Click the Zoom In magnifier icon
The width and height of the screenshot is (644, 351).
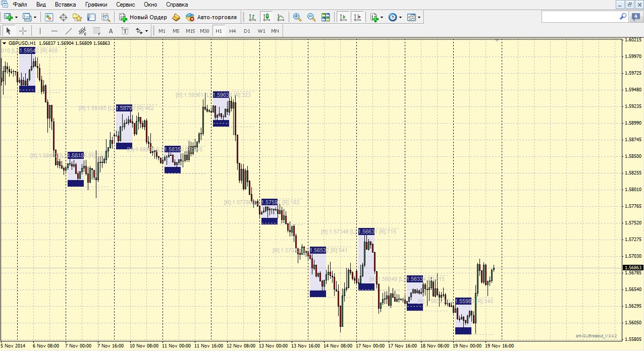(297, 17)
